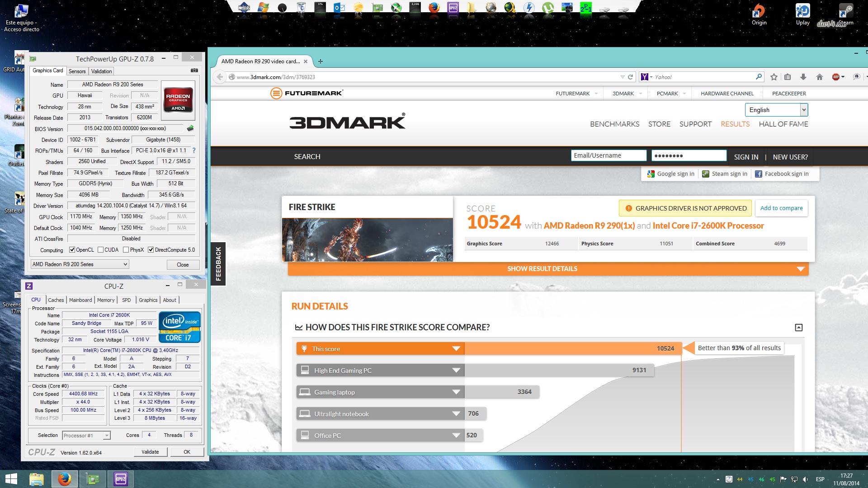Image resolution: width=868 pixels, height=488 pixels.
Task: Open the Mainboard tab in CPU-Z
Action: click(x=80, y=300)
